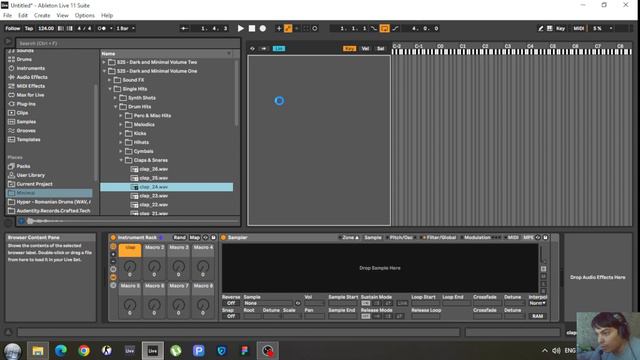Switch to Sampler's Zone tab
Screen dimensions: 640x360
[349, 237]
